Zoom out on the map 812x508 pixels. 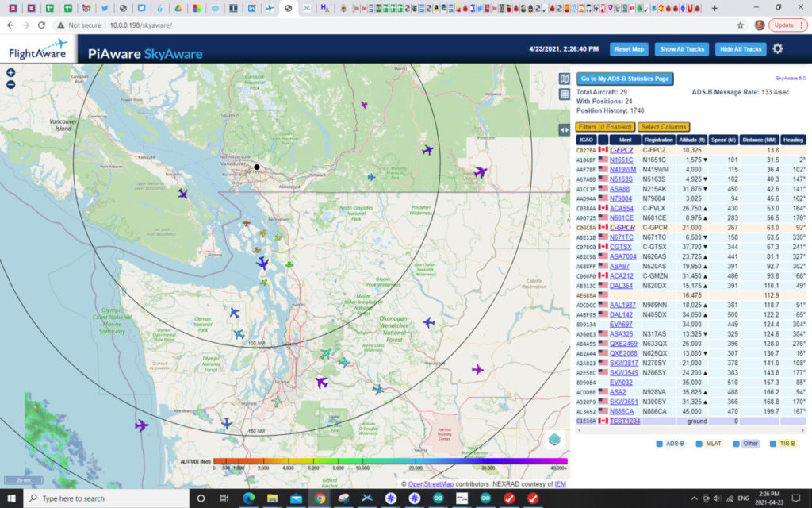pos(11,84)
